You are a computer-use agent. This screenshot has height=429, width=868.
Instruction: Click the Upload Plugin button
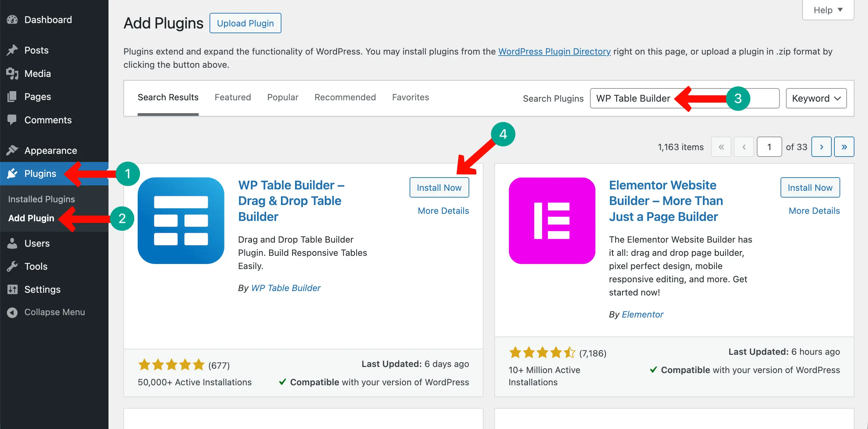tap(245, 23)
